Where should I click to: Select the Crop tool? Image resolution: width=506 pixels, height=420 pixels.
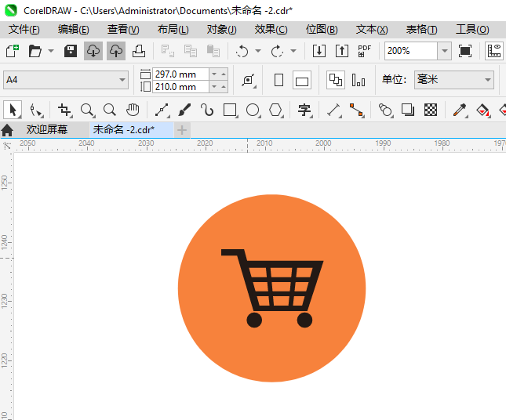pos(64,110)
